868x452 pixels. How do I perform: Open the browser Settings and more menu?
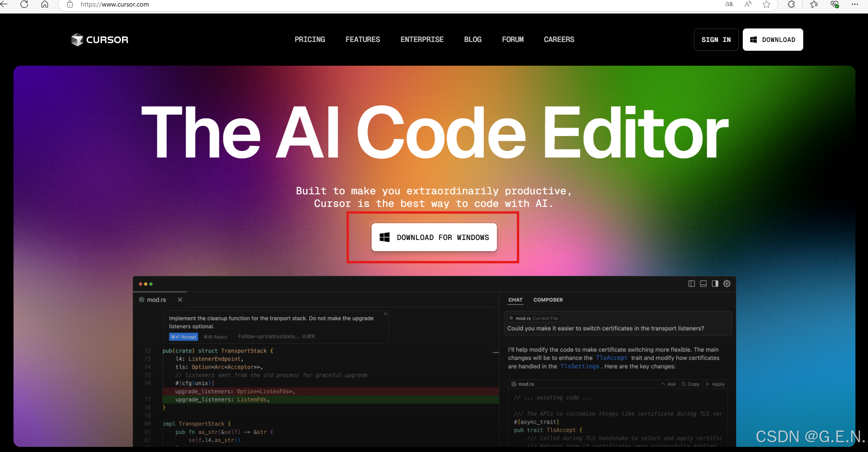[x=855, y=4]
